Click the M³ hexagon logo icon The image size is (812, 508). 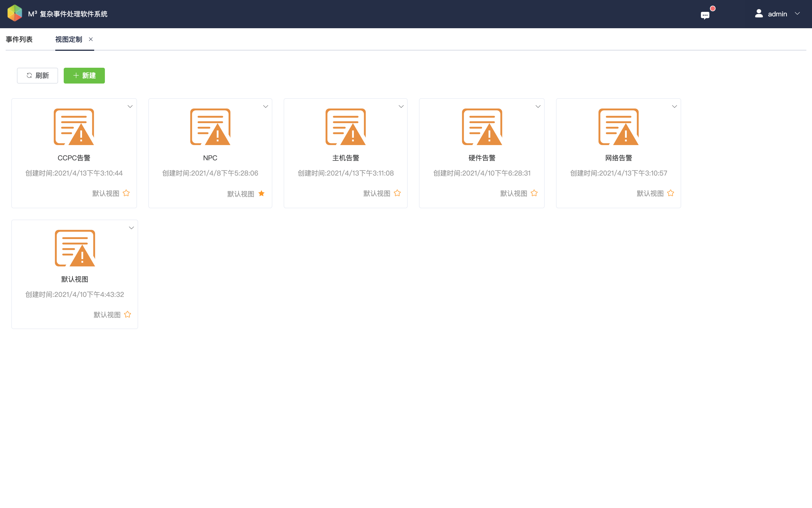pos(15,14)
